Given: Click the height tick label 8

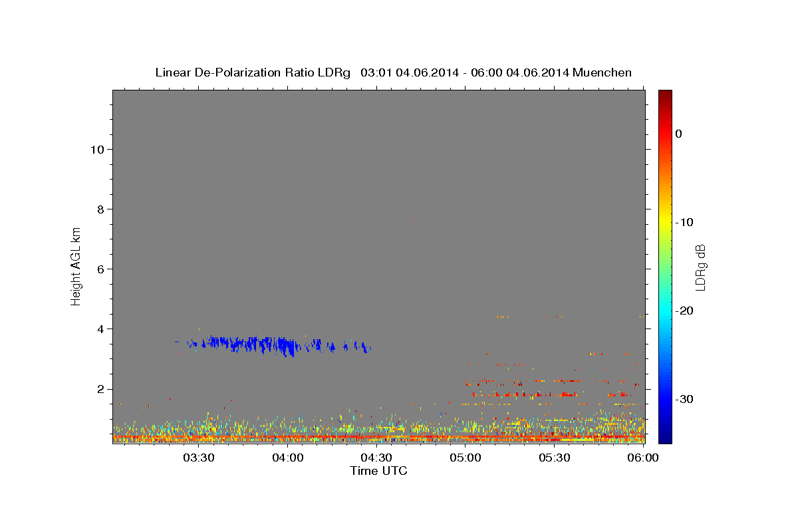Looking at the screenshot, I should [x=100, y=209].
